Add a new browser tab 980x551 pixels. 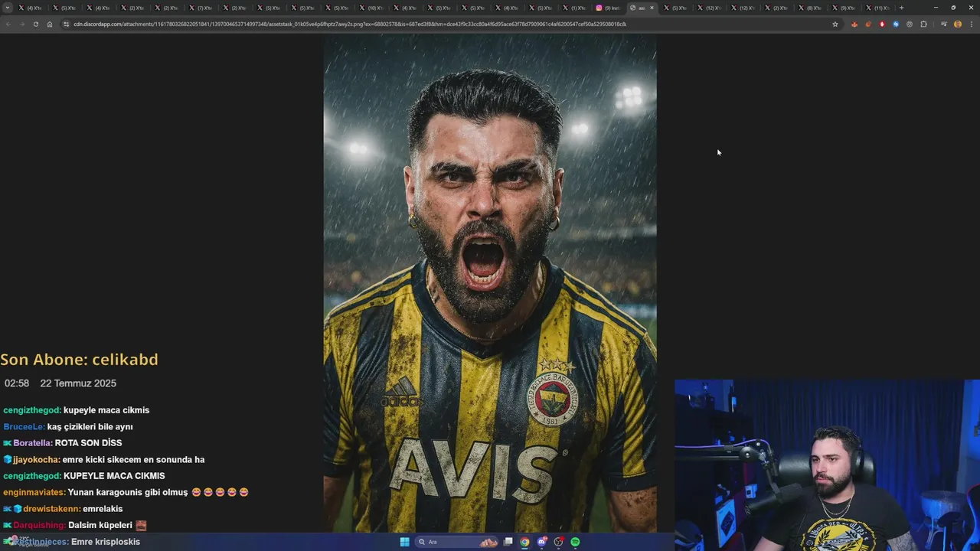901,8
